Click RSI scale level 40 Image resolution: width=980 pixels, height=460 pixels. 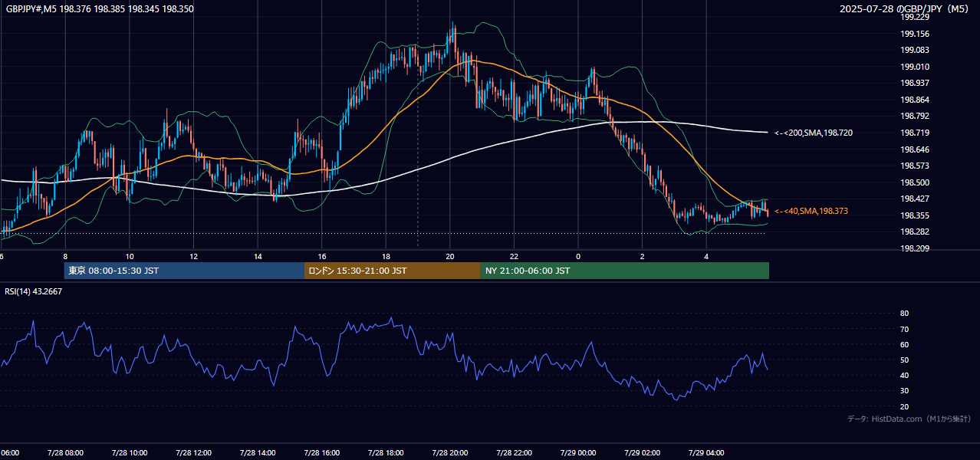click(x=905, y=375)
